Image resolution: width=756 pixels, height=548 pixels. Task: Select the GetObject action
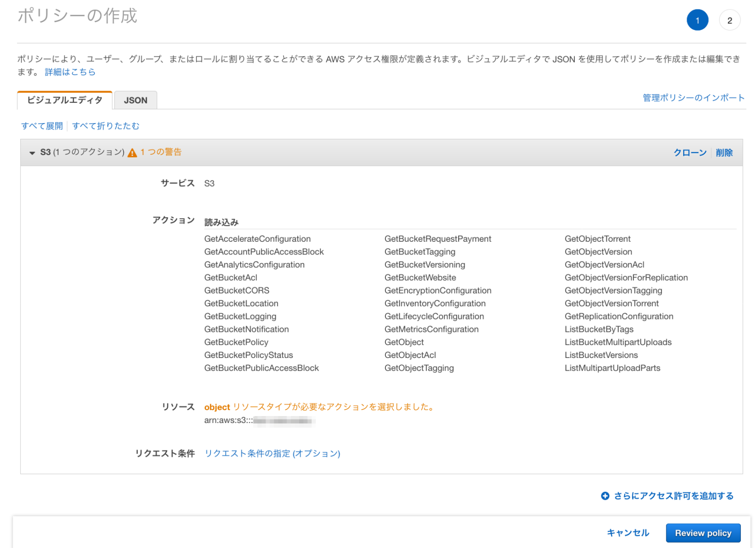(x=404, y=342)
